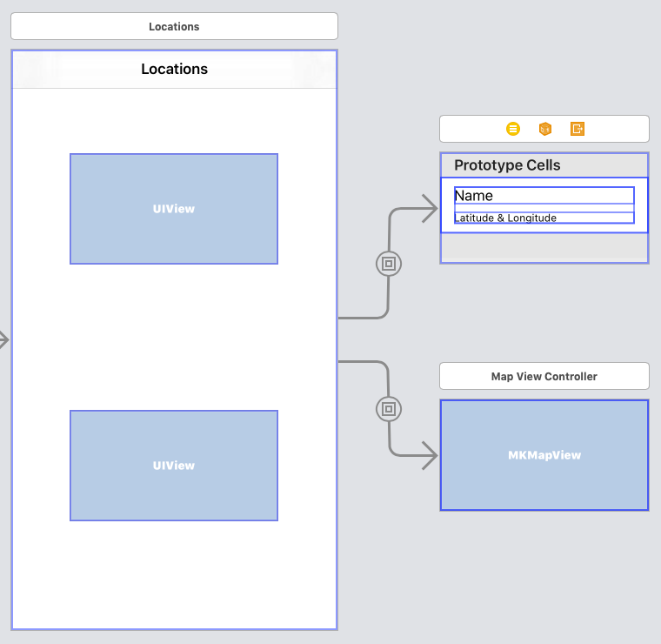661x644 pixels.
Task: Click the empty gray area below the prototype cell
Action: pos(544,248)
